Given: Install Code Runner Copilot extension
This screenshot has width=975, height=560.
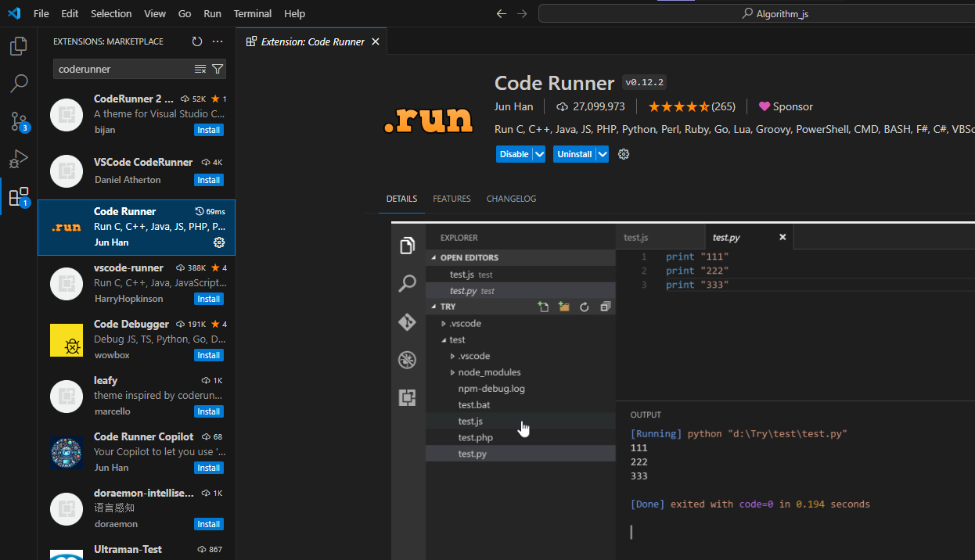Looking at the screenshot, I should point(209,468).
